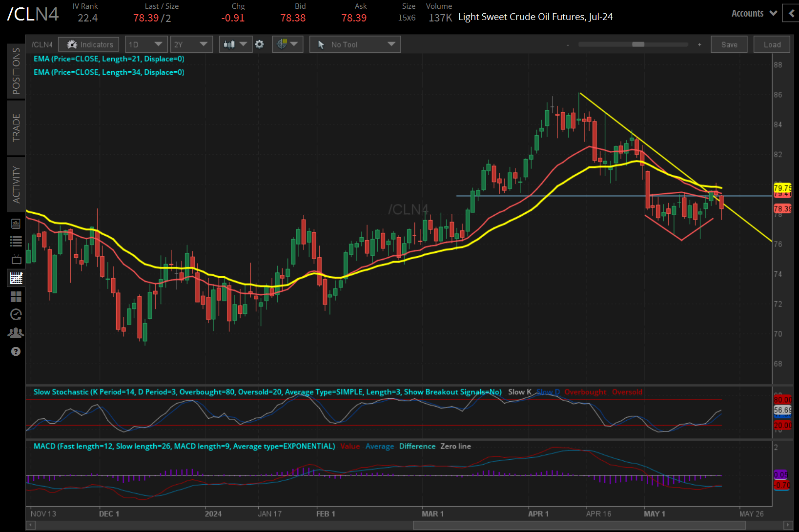Toggle Slow D line visibility
Image resolution: width=799 pixels, height=532 pixels.
[x=548, y=392]
